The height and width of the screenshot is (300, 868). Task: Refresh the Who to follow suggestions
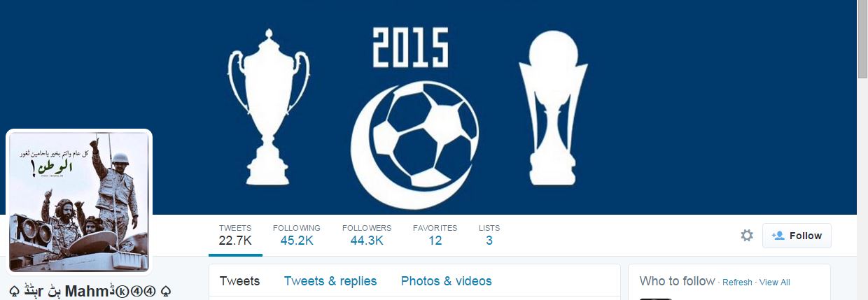[737, 283]
